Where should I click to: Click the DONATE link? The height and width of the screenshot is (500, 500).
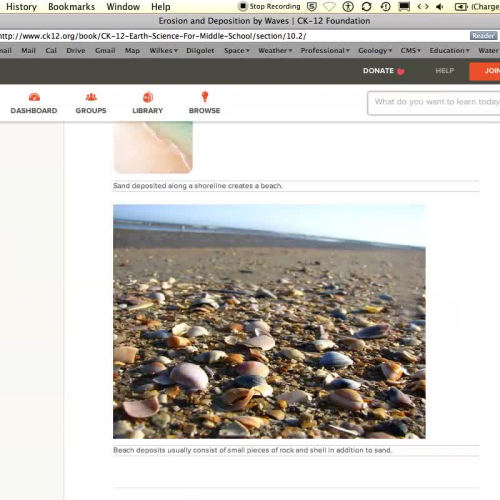click(x=378, y=71)
